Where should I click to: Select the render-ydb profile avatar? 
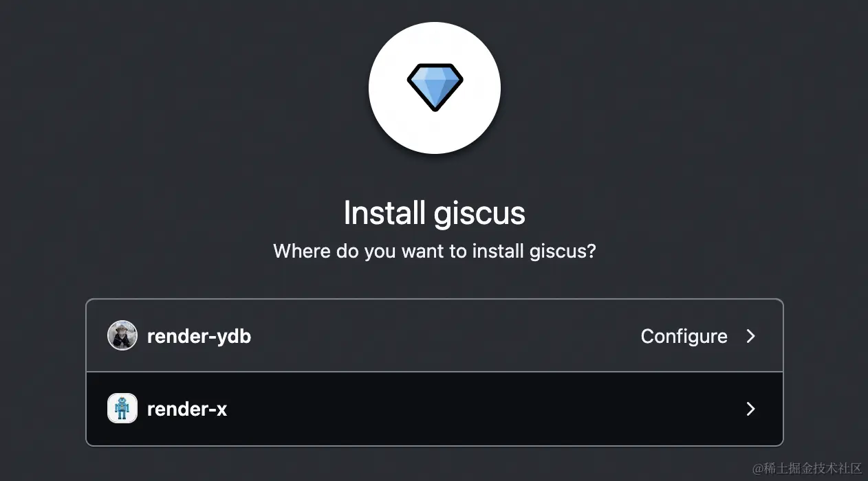[122, 336]
